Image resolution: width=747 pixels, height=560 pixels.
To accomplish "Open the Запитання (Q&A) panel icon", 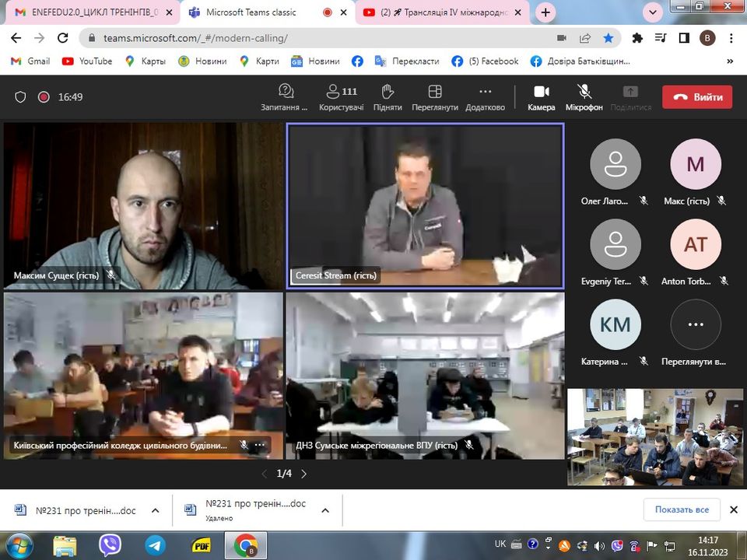I will pos(285,93).
